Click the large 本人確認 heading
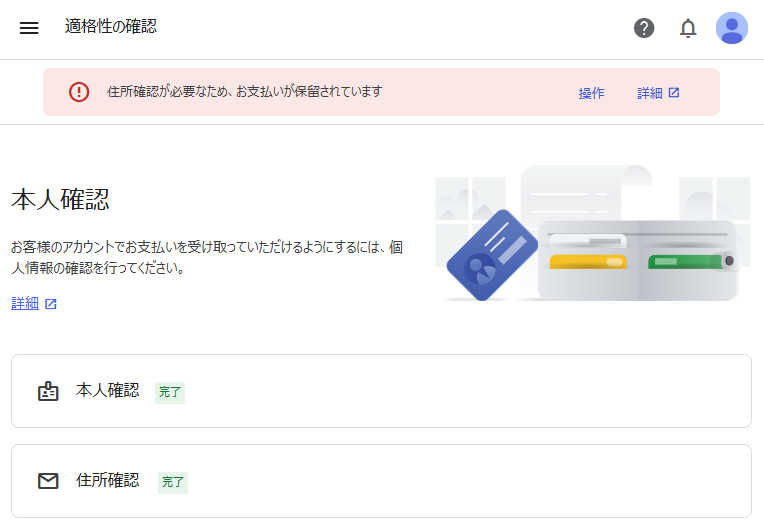Image resolution: width=764 pixels, height=526 pixels. tap(60, 200)
